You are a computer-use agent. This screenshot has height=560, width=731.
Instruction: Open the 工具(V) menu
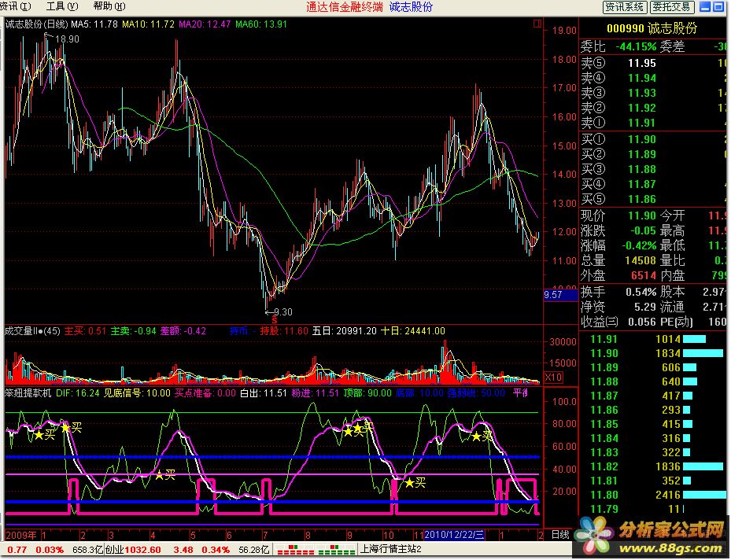click(62, 6)
